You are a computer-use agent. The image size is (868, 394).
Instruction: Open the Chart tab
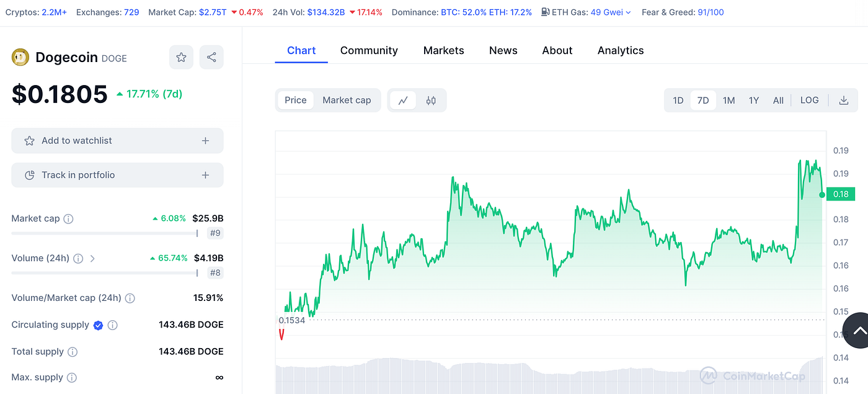(301, 51)
